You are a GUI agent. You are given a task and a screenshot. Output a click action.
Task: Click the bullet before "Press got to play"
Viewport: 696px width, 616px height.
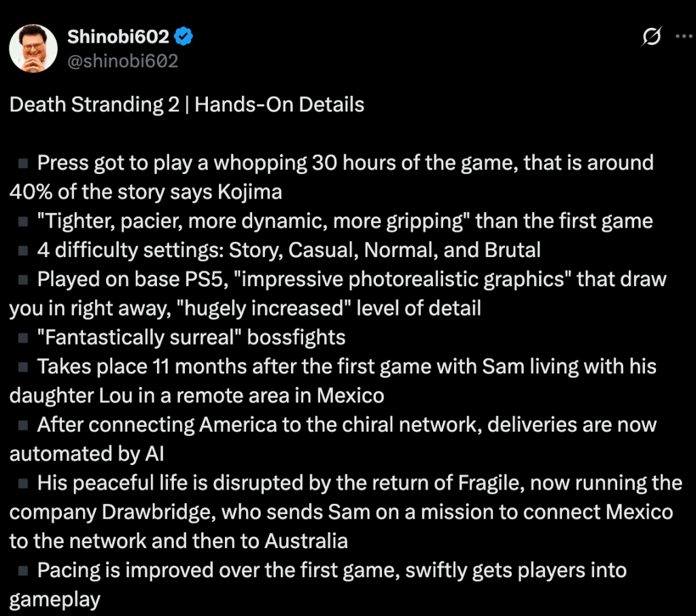[x=22, y=163]
